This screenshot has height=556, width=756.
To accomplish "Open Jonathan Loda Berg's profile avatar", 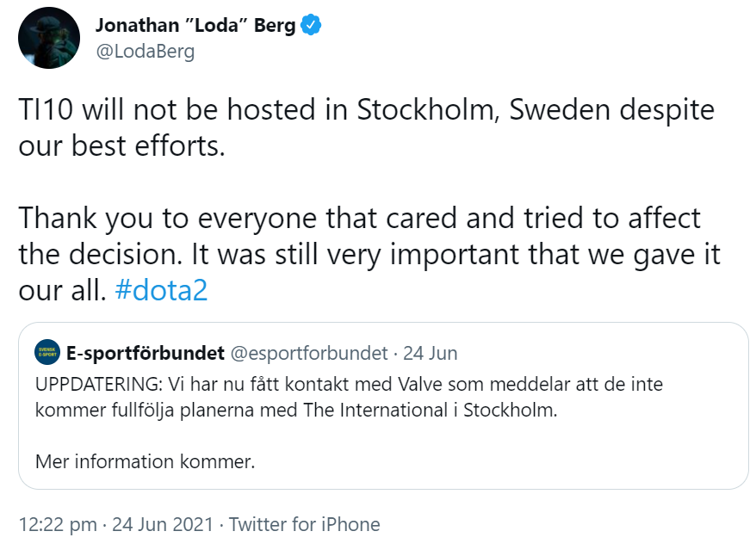I will [x=49, y=38].
